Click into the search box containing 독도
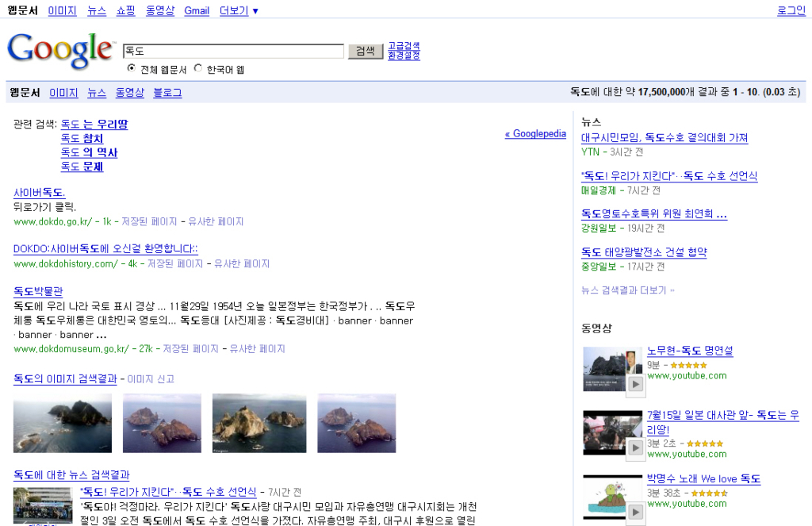Image resolution: width=812 pixels, height=526 pixels. (233, 51)
